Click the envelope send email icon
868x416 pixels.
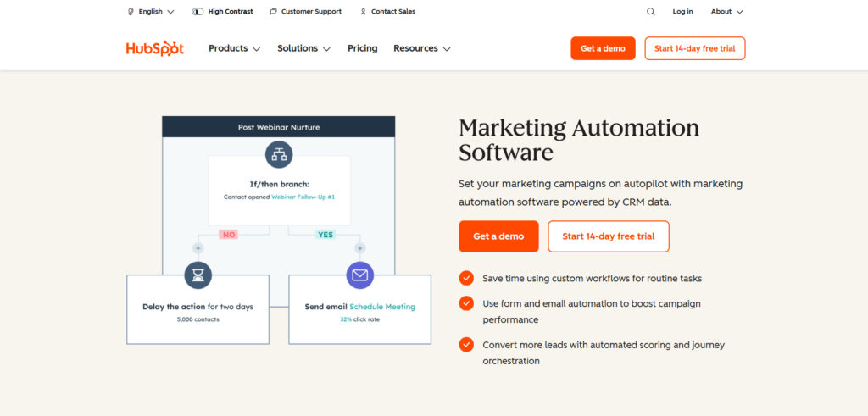tap(359, 275)
